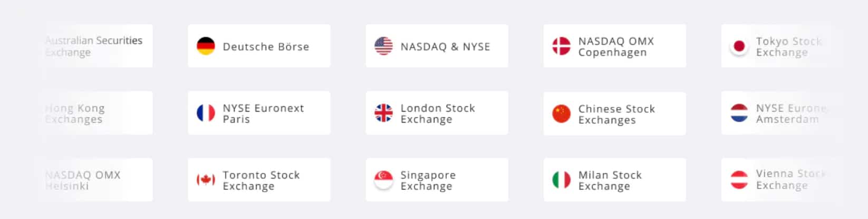Select the Hong Kong Exchanges card
The height and width of the screenshot is (219, 868).
pyautogui.click(x=98, y=113)
